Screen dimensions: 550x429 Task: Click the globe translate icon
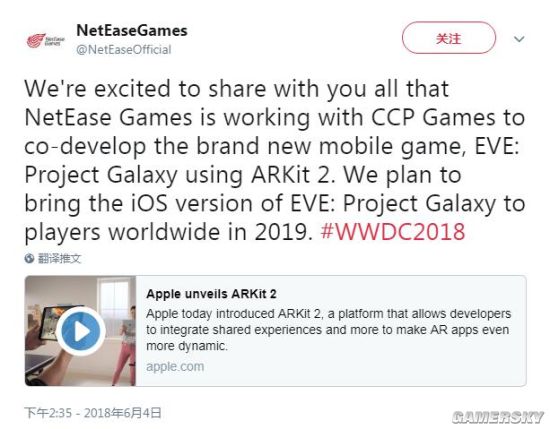(29, 259)
